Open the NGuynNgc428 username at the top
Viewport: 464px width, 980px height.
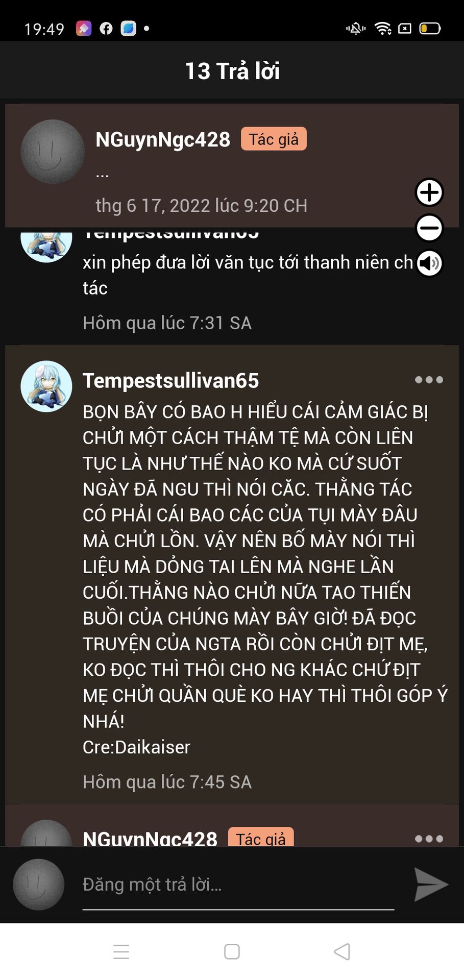(x=163, y=139)
